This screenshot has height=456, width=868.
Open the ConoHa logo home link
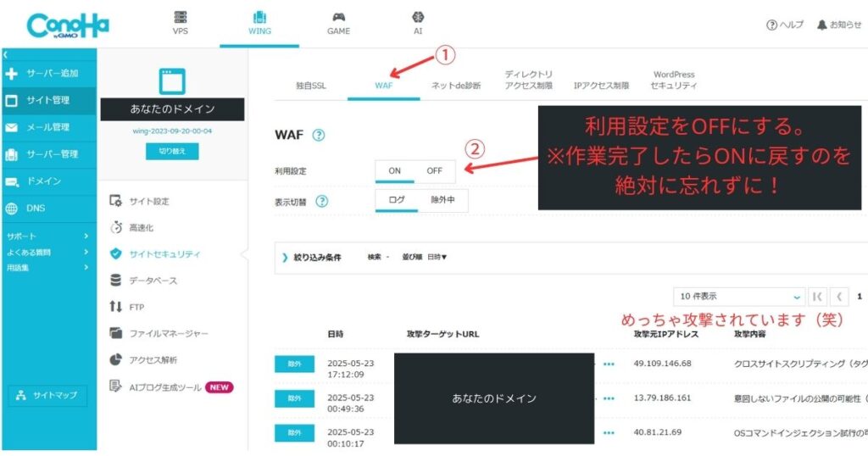click(68, 25)
